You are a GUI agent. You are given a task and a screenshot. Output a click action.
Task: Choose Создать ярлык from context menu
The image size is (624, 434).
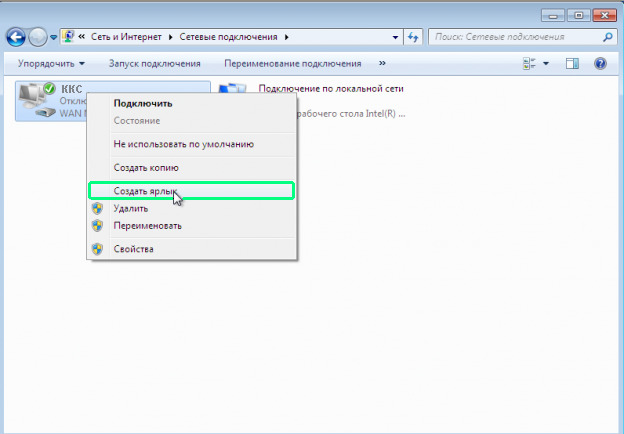click(145, 189)
